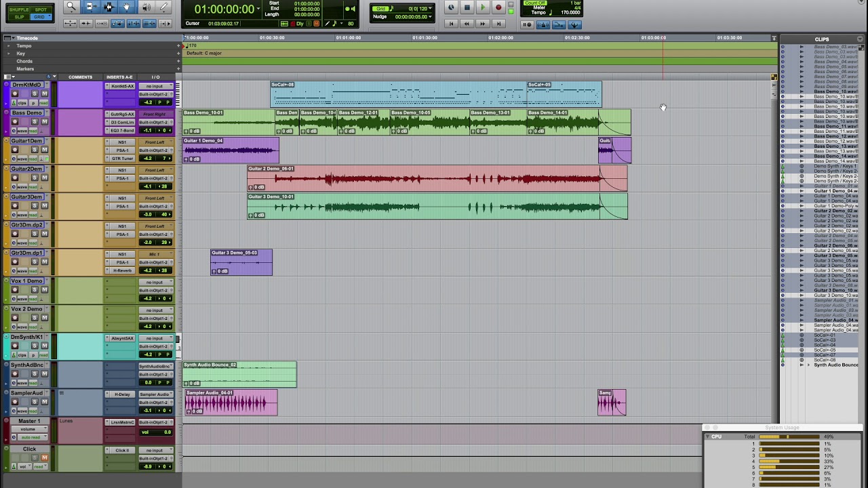The height and width of the screenshot is (488, 868).
Task: Select the Grabber hand tool
Action: (127, 7)
